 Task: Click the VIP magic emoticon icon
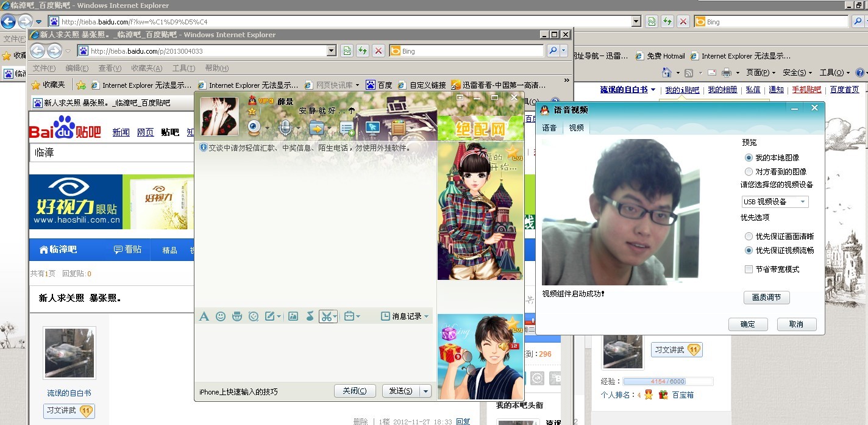pos(237,316)
